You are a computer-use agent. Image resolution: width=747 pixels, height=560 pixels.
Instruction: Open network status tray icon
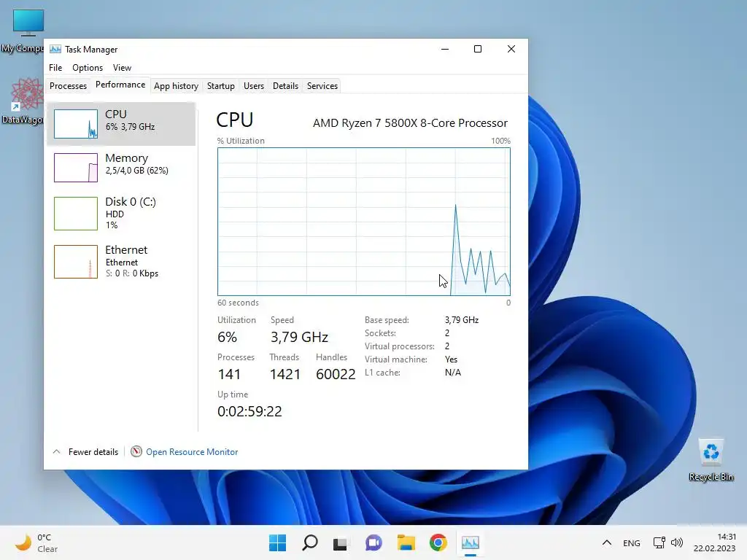(659, 542)
